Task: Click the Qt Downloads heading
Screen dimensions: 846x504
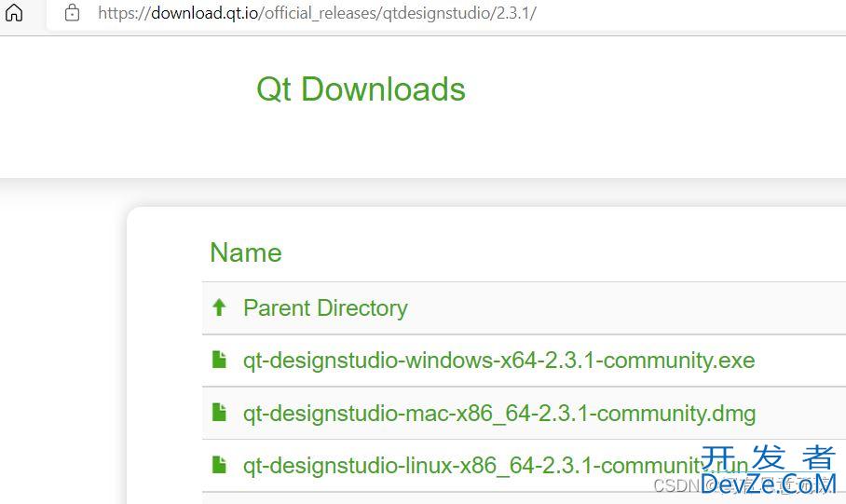Action: pos(361,89)
